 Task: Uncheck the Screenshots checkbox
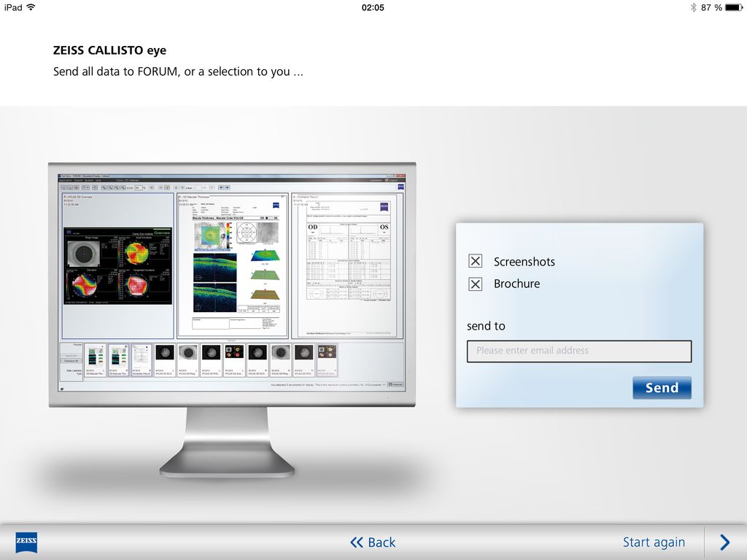click(x=475, y=260)
